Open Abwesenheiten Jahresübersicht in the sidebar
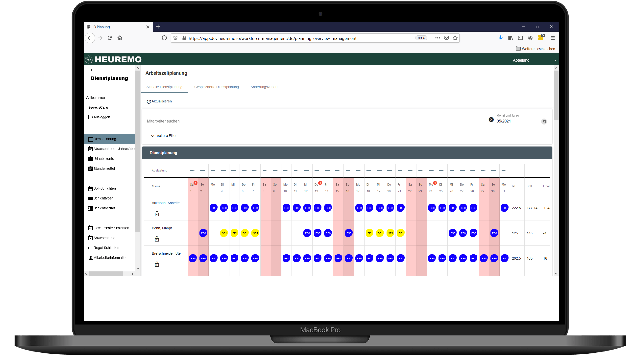 tap(111, 149)
